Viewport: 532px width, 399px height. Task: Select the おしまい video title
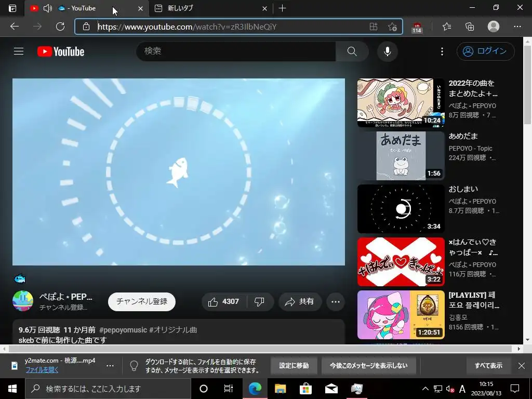click(463, 189)
